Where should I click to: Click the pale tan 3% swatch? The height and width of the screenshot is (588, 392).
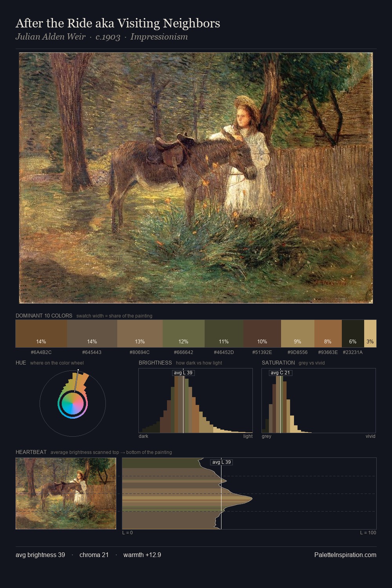coord(370,334)
